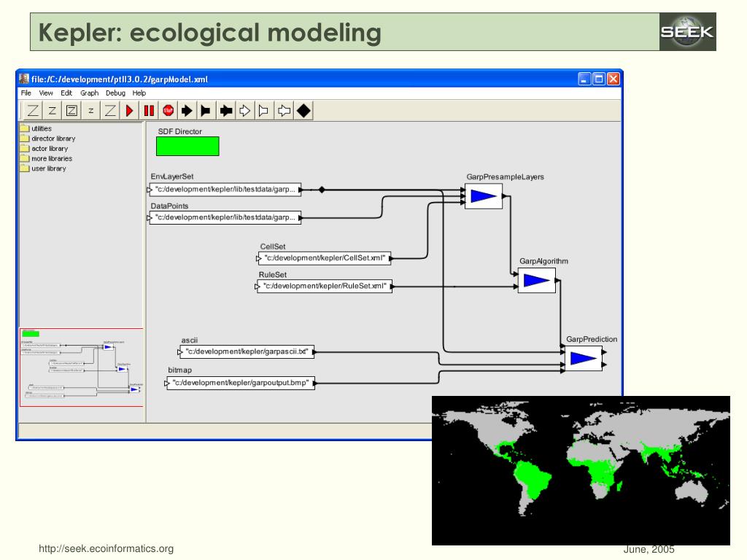Open the File menu

[26, 93]
